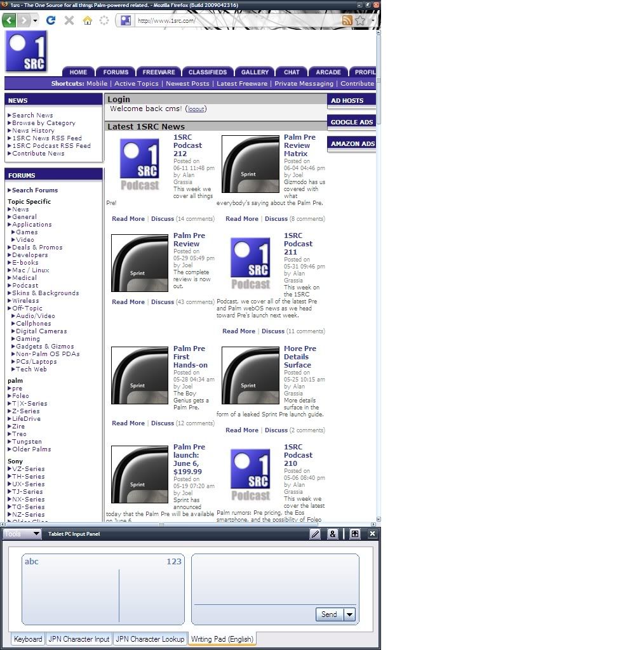
Task: Click the Newest Posts shortcut
Action: point(187,83)
